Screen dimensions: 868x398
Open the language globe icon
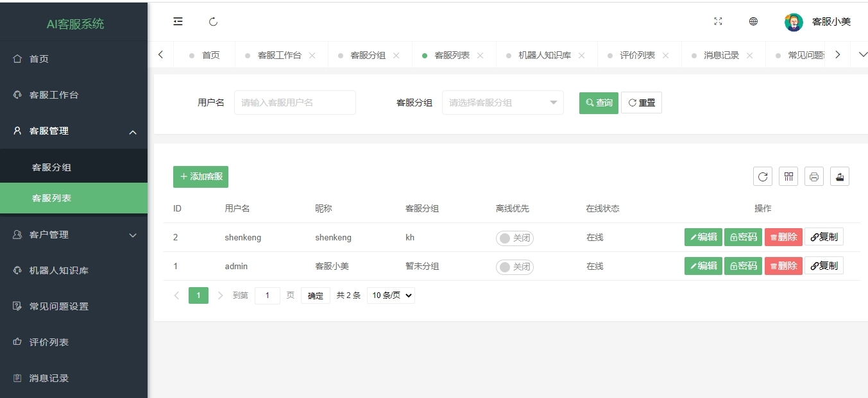click(753, 22)
